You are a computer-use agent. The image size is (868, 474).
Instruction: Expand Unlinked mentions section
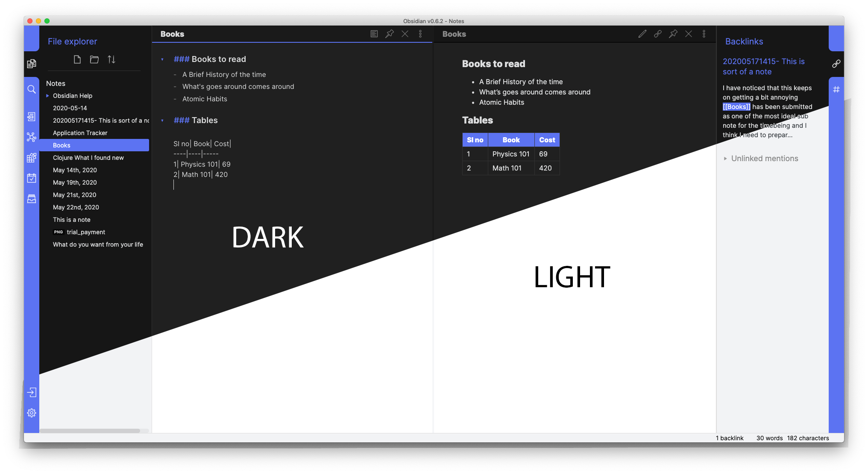(725, 159)
